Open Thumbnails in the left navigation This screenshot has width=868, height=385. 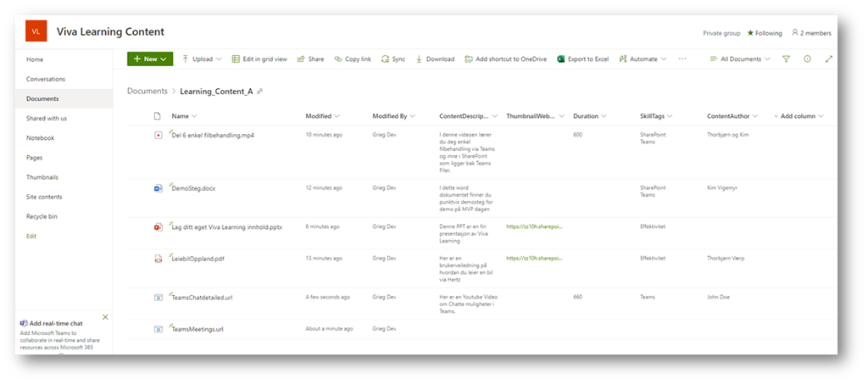[42, 177]
